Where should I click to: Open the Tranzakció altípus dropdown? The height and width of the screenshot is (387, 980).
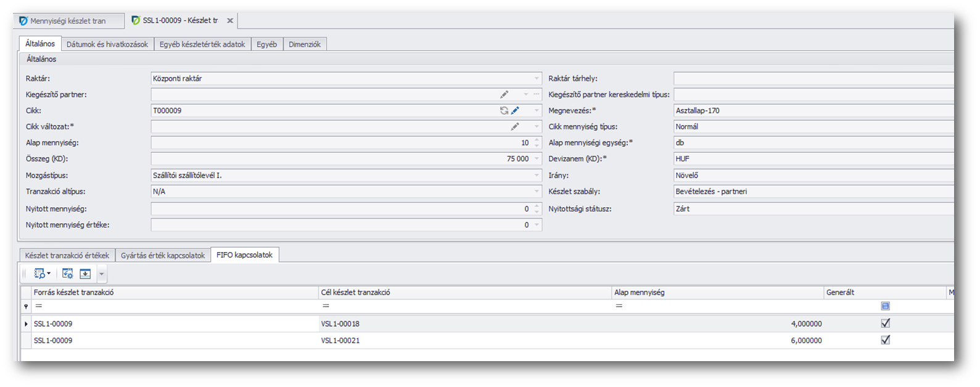537,192
